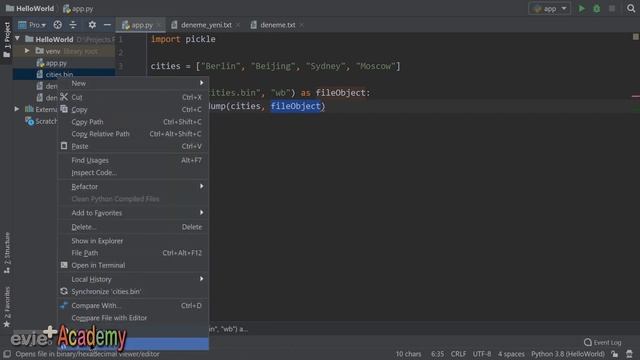
Task: Close the deneme.txt tab
Action: tap(302, 25)
